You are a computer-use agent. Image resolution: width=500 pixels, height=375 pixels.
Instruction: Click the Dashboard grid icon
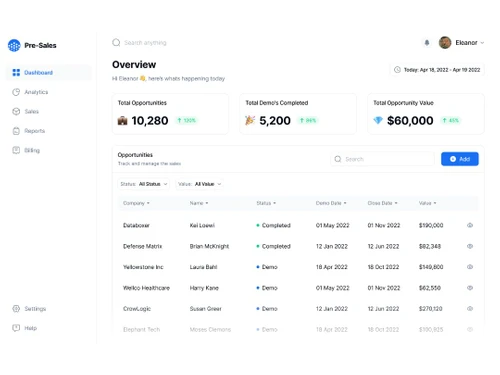[x=16, y=72]
